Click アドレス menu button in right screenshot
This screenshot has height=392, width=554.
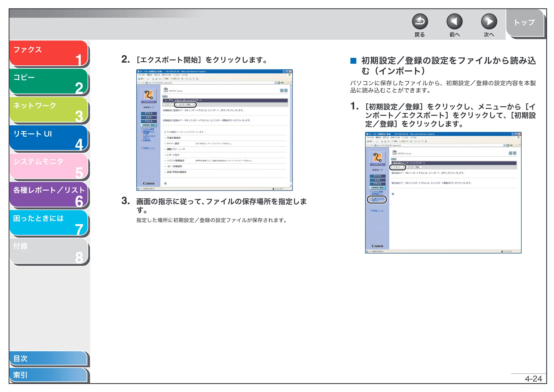click(x=378, y=184)
